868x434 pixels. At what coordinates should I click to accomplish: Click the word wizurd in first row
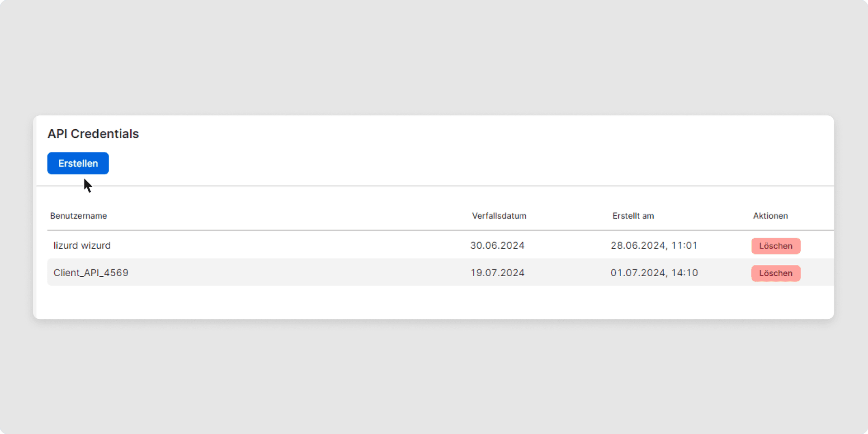pos(96,245)
